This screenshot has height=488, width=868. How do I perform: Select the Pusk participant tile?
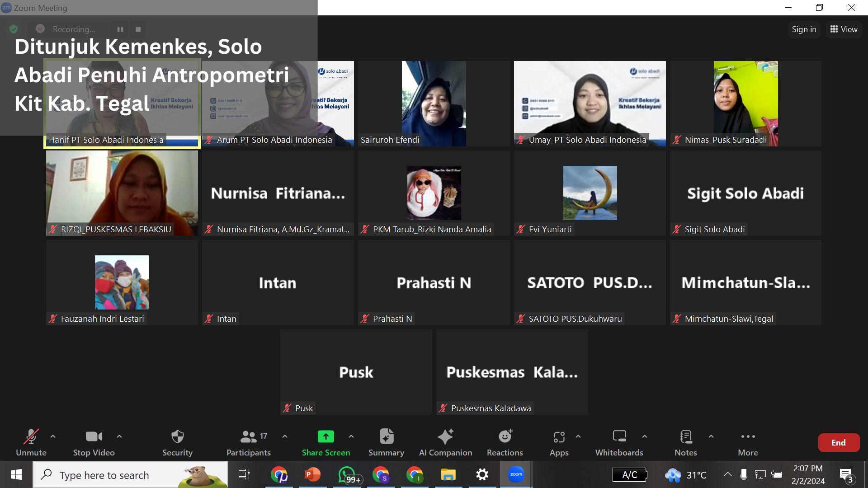(x=356, y=372)
